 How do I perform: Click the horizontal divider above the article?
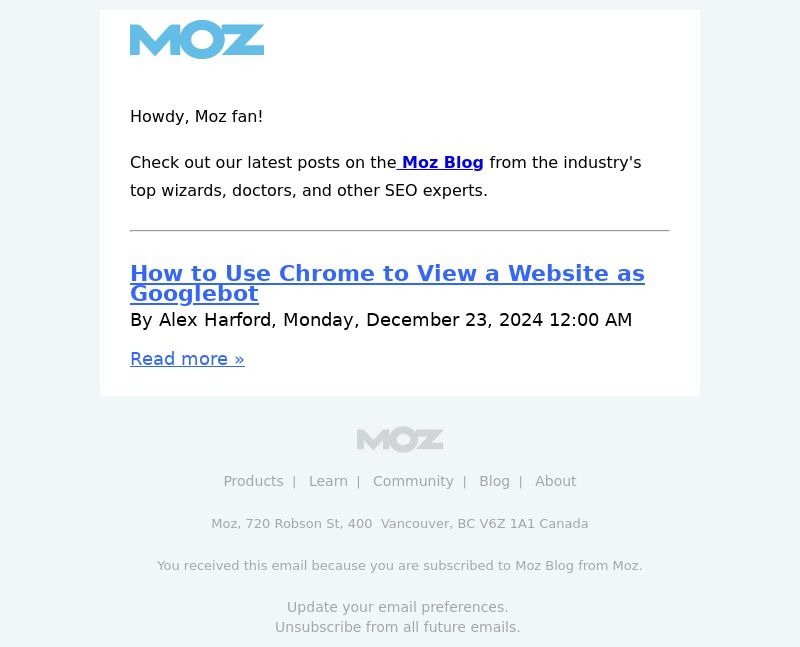point(399,231)
